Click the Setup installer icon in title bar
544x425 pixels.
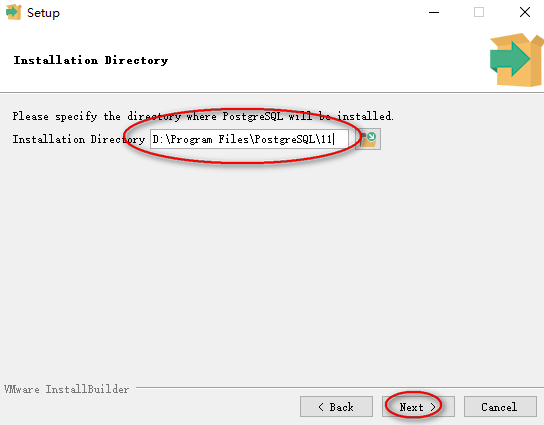coord(14,12)
